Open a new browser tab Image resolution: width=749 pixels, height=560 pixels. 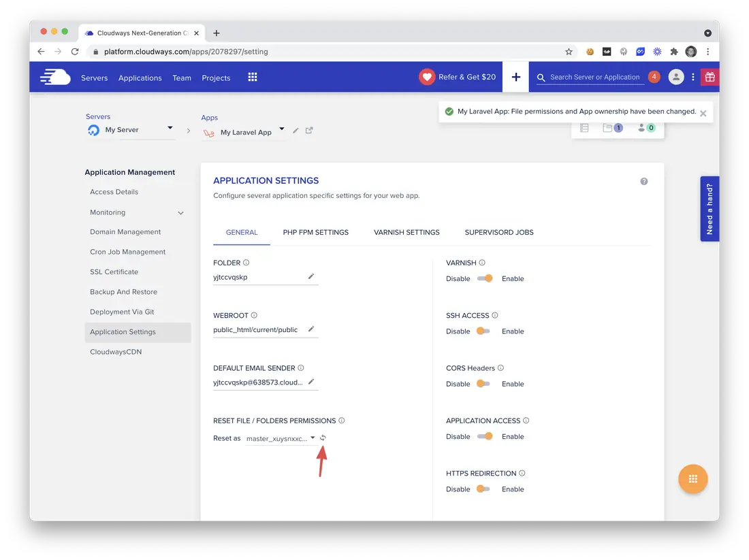coord(217,33)
